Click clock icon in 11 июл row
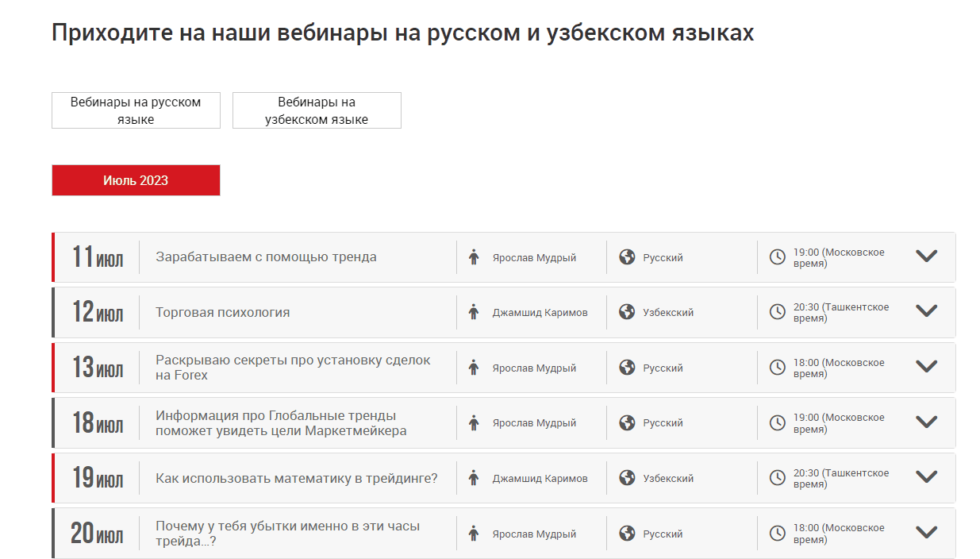980x559 pixels. click(778, 257)
